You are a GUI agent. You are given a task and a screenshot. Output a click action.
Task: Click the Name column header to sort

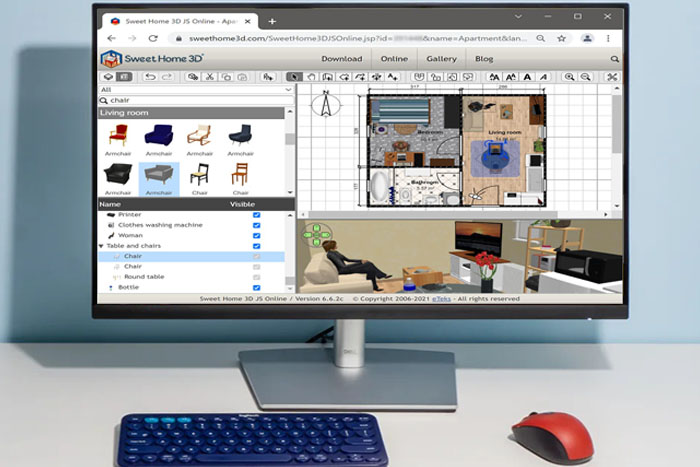(110, 204)
